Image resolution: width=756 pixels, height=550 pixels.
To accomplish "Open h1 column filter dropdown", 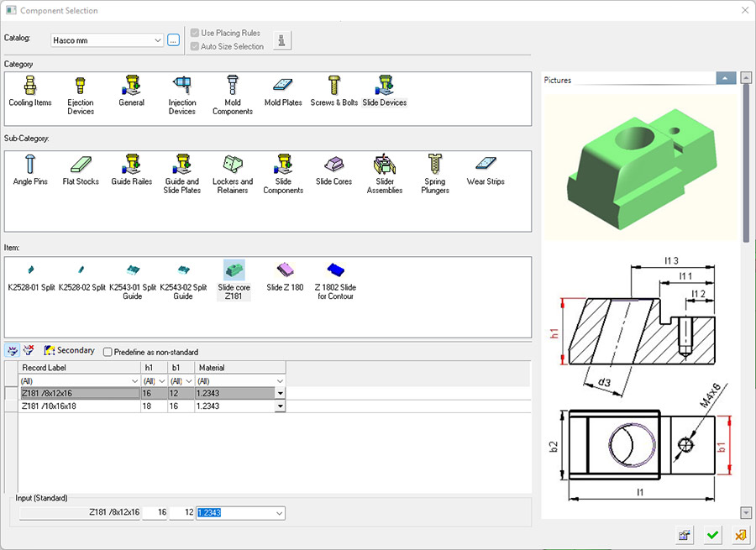I will coord(161,381).
